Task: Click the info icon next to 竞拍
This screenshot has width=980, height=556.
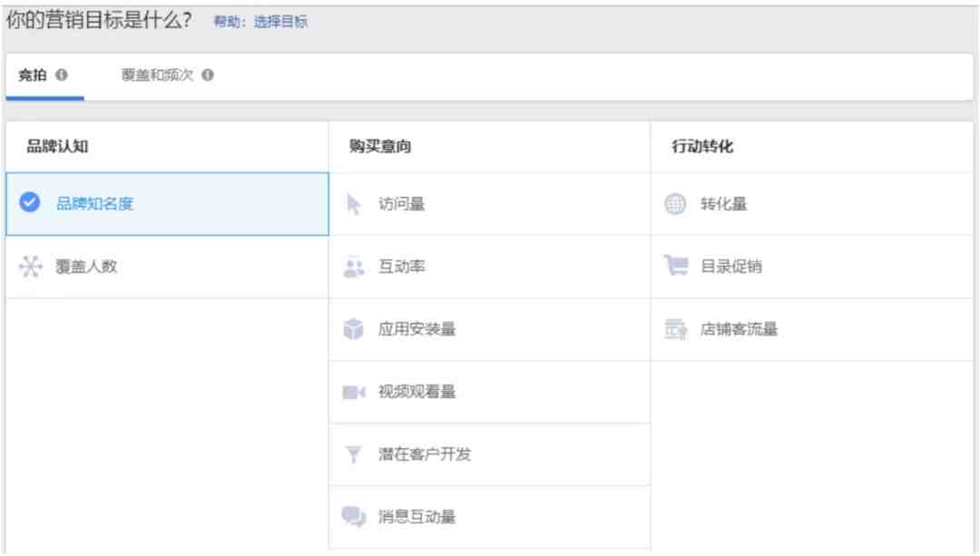Action: pyautogui.click(x=62, y=75)
